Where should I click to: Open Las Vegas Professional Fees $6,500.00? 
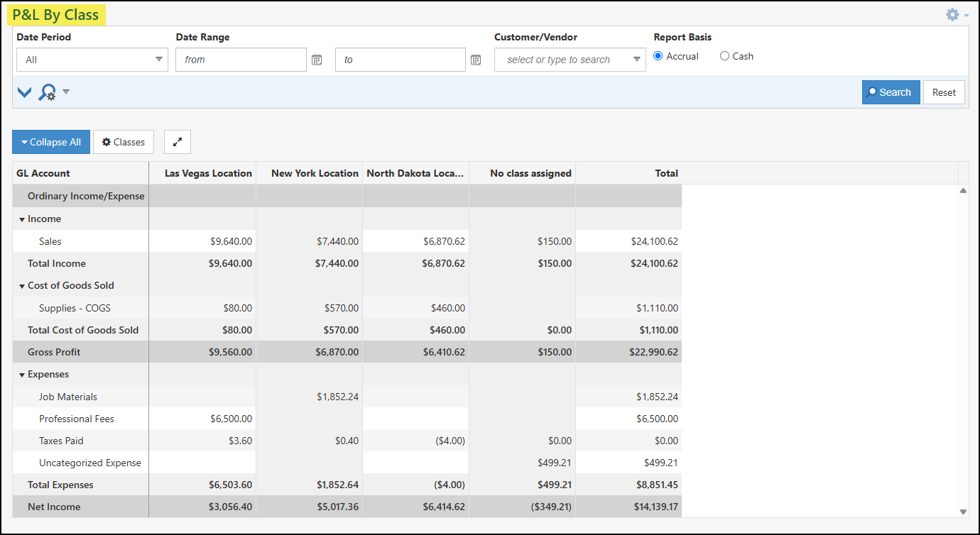tap(231, 419)
